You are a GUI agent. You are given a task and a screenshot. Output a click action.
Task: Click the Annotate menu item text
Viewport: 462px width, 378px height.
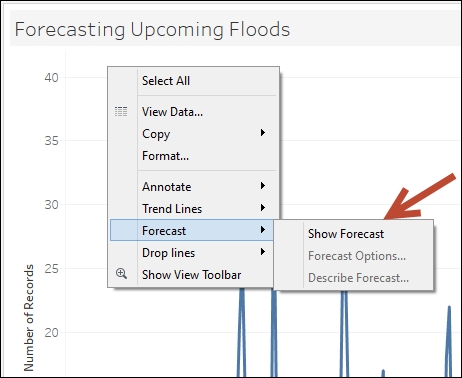tap(167, 187)
